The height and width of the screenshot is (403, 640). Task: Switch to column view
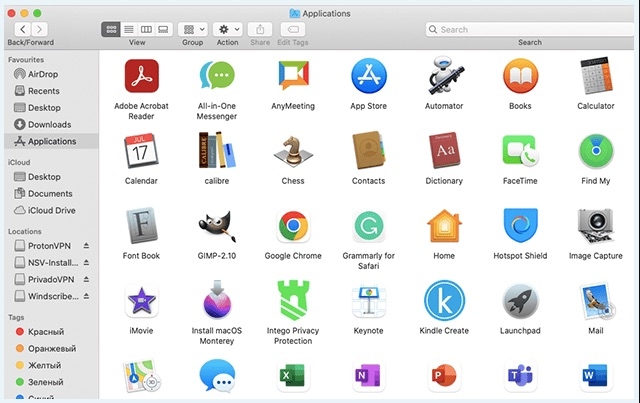pyautogui.click(x=146, y=29)
